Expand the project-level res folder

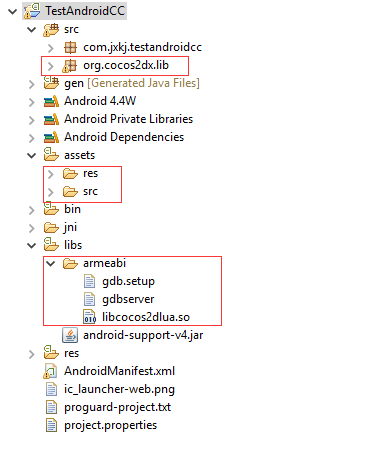[x=32, y=354]
